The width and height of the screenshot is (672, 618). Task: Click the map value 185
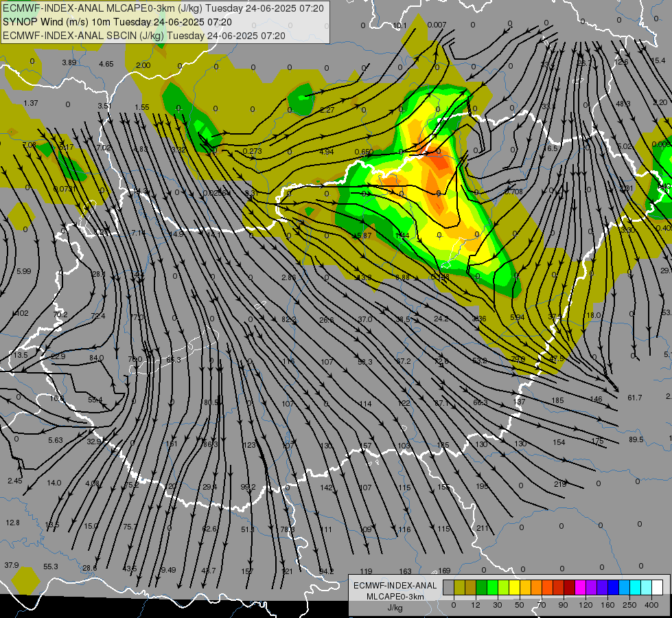557,400
